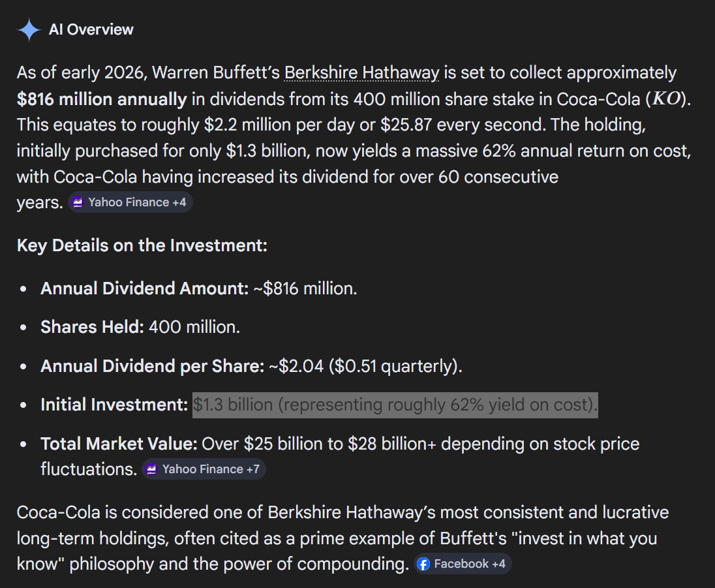Viewport: 715px width, 588px height.
Task: Click the 400 million value in the Shares Held bullet
Action: [194, 327]
